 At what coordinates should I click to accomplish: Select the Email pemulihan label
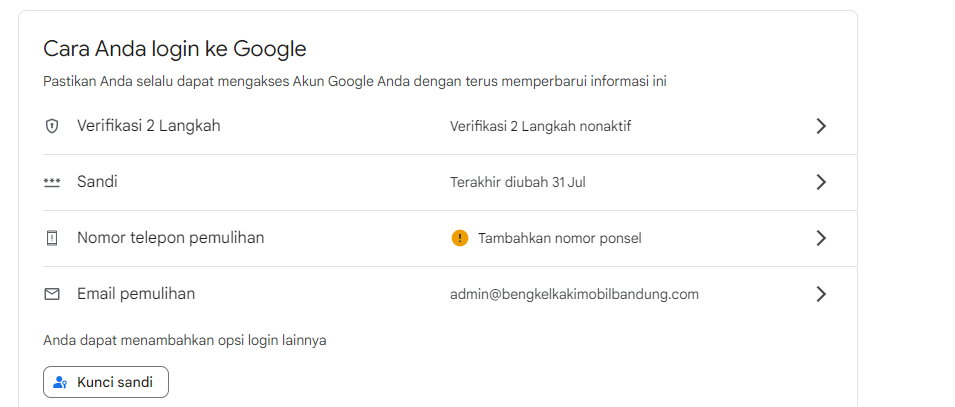(x=136, y=294)
